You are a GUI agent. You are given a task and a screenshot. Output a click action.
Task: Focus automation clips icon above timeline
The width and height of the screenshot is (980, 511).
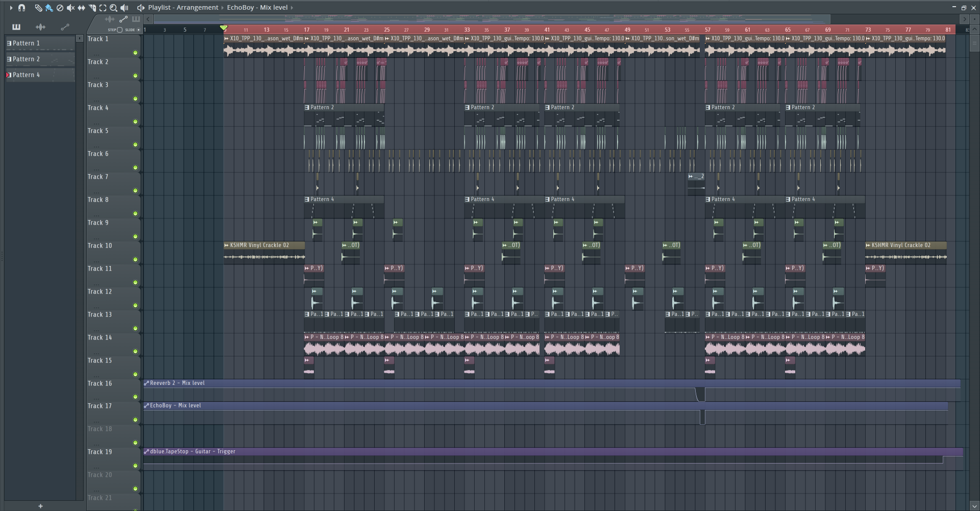click(x=123, y=19)
